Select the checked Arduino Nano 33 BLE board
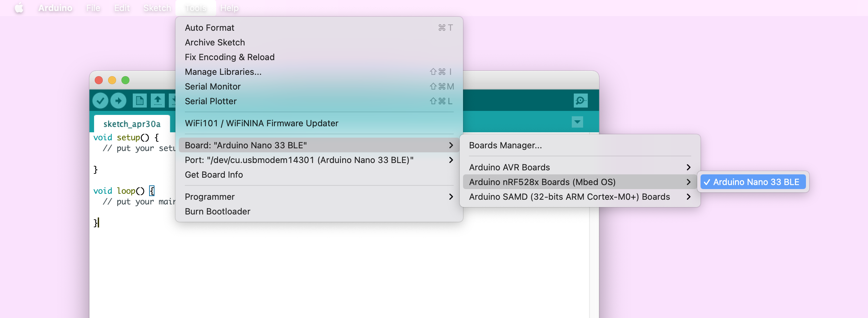868x318 pixels. point(753,182)
